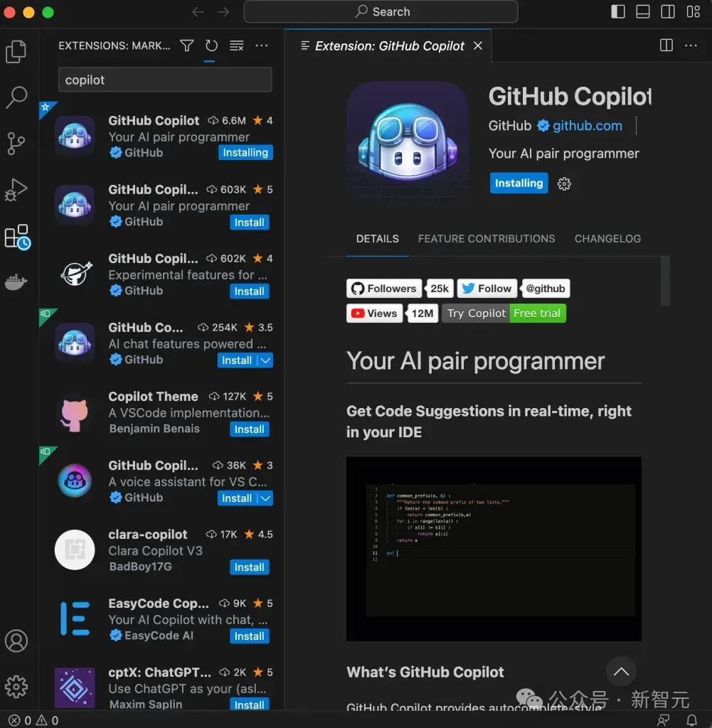Image resolution: width=712 pixels, height=728 pixels.
Task: Click the Try Copilot Free trial badge
Action: (x=504, y=314)
